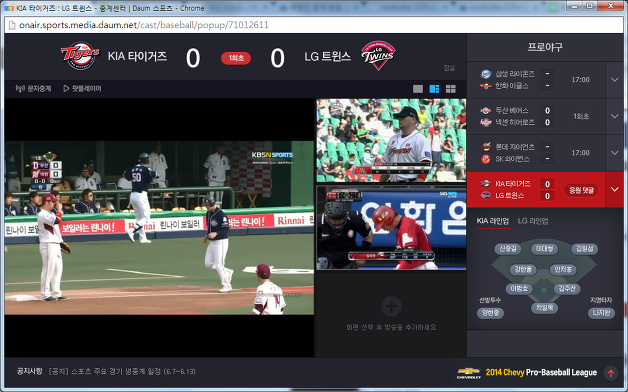Image resolution: width=628 pixels, height=392 pixels.
Task: Click the LG Twins team logo
Action: pos(378,55)
